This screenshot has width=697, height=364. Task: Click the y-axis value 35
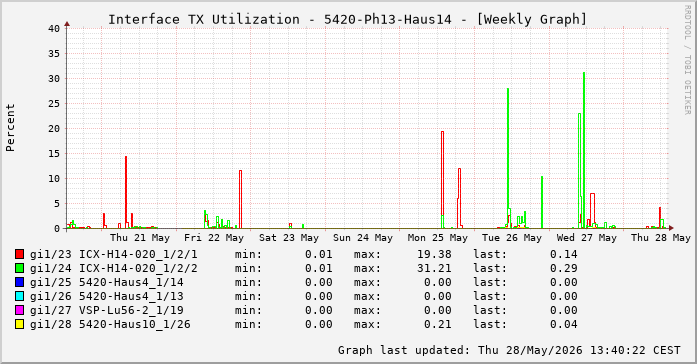[54, 53]
